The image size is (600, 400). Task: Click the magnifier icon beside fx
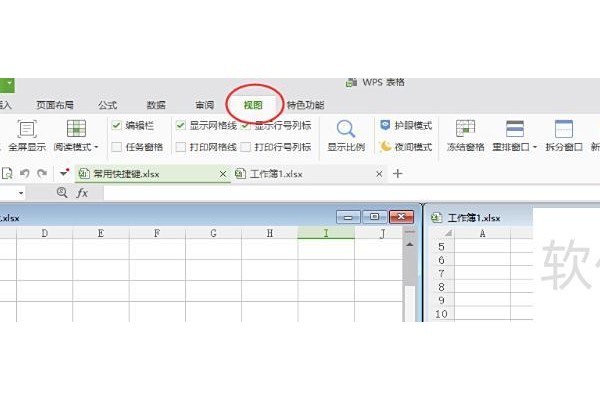[x=62, y=193]
